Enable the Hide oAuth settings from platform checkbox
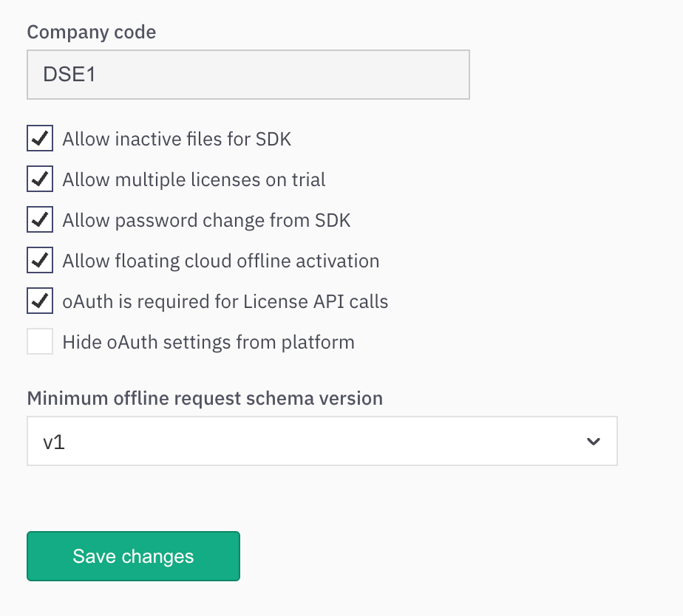This screenshot has width=683, height=616. (40, 342)
